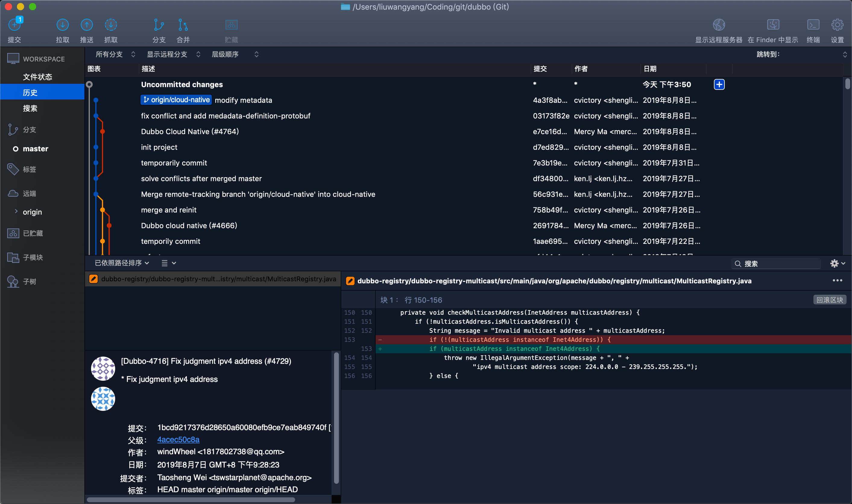
Task: Expand the origin remote in sidebar
Action: [x=16, y=212]
